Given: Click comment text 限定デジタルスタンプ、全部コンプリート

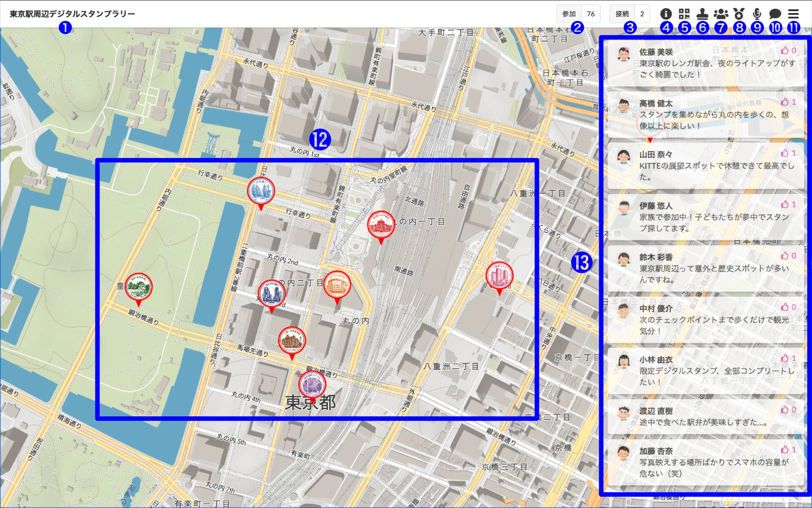Looking at the screenshot, I should pos(717,376).
